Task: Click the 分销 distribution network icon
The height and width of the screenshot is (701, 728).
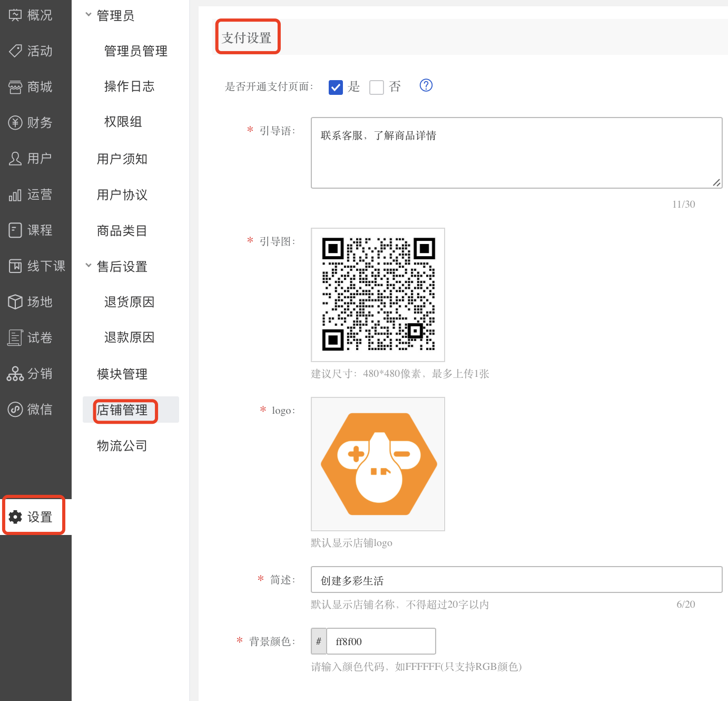Action: pyautogui.click(x=15, y=374)
